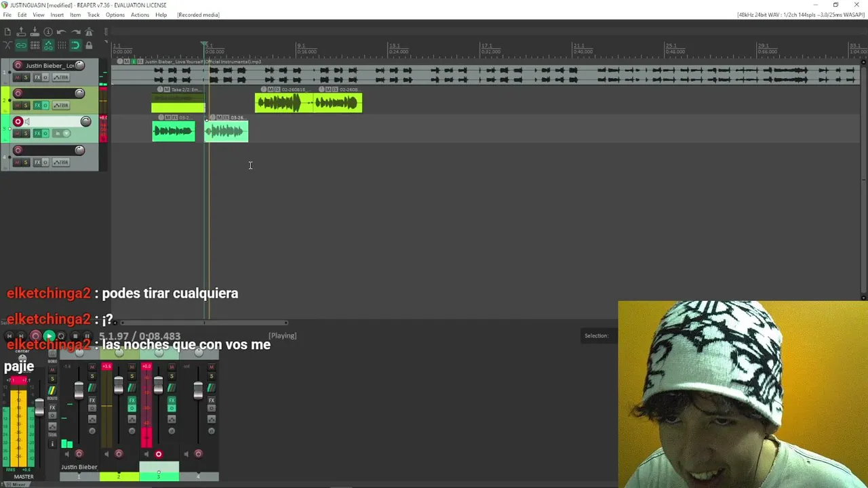
Task: Click the arrange view vertical scrollbar
Action: tap(863, 180)
